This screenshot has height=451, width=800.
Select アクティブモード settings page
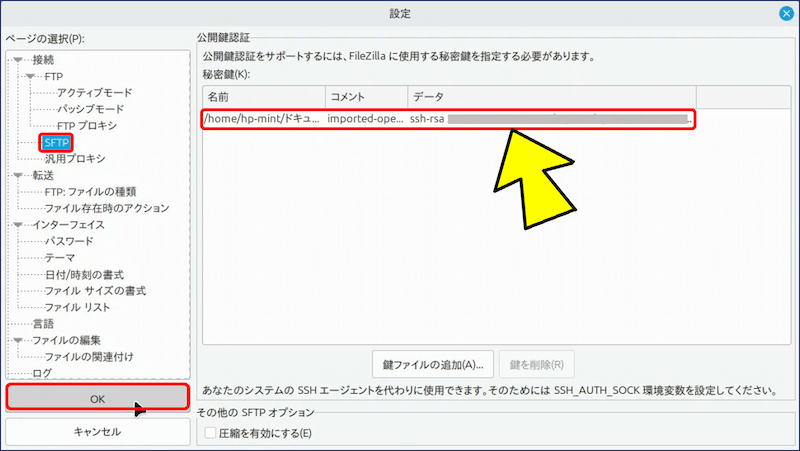[94, 93]
